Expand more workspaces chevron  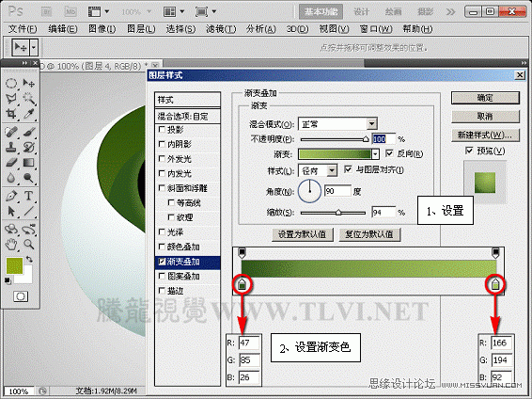(450, 12)
